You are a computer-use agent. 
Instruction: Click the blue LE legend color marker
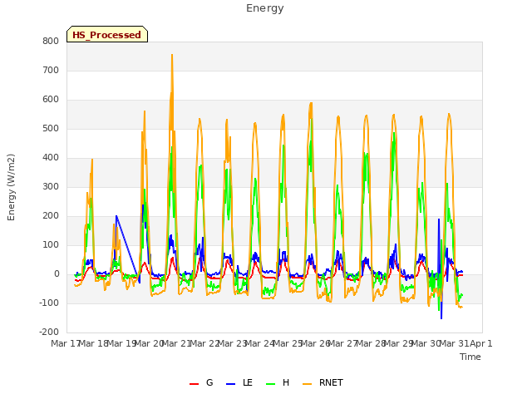coord(230,384)
